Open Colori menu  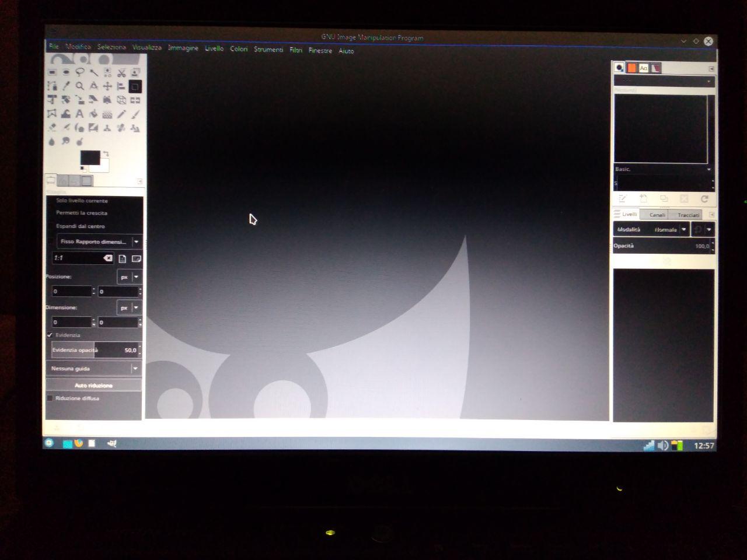click(239, 49)
